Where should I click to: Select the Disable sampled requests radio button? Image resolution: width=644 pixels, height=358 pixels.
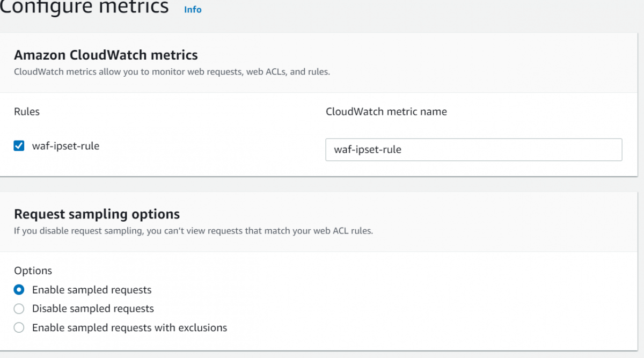coord(19,309)
